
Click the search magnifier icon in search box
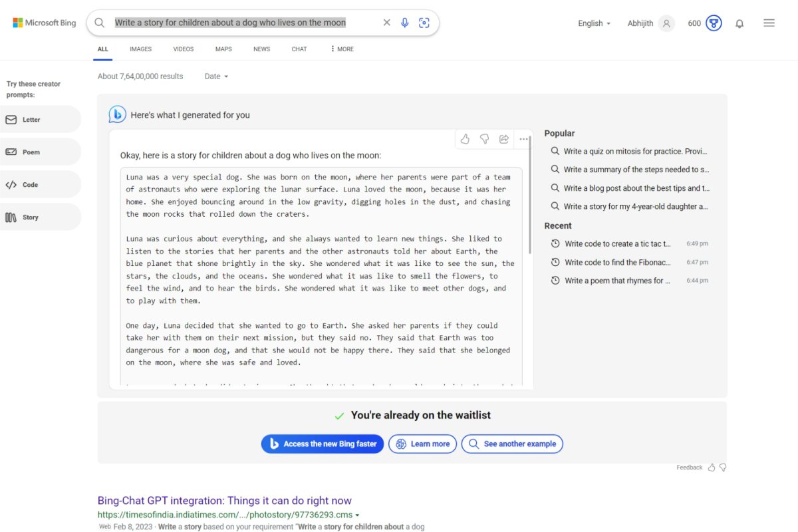pos(99,23)
